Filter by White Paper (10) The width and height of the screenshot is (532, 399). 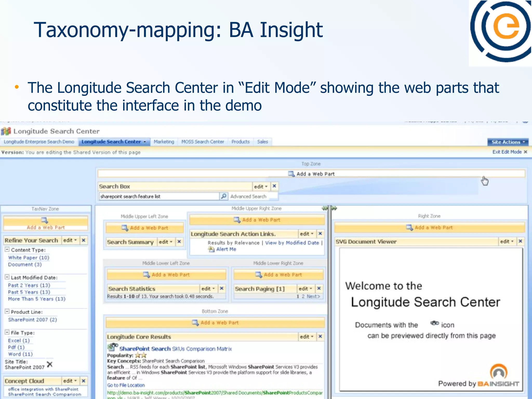point(29,258)
